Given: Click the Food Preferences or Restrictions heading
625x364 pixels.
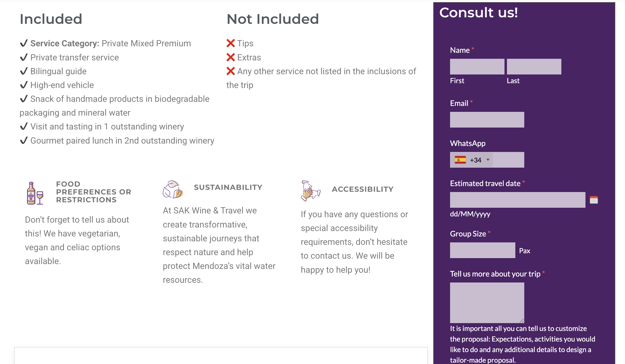Looking at the screenshot, I should 93,192.
